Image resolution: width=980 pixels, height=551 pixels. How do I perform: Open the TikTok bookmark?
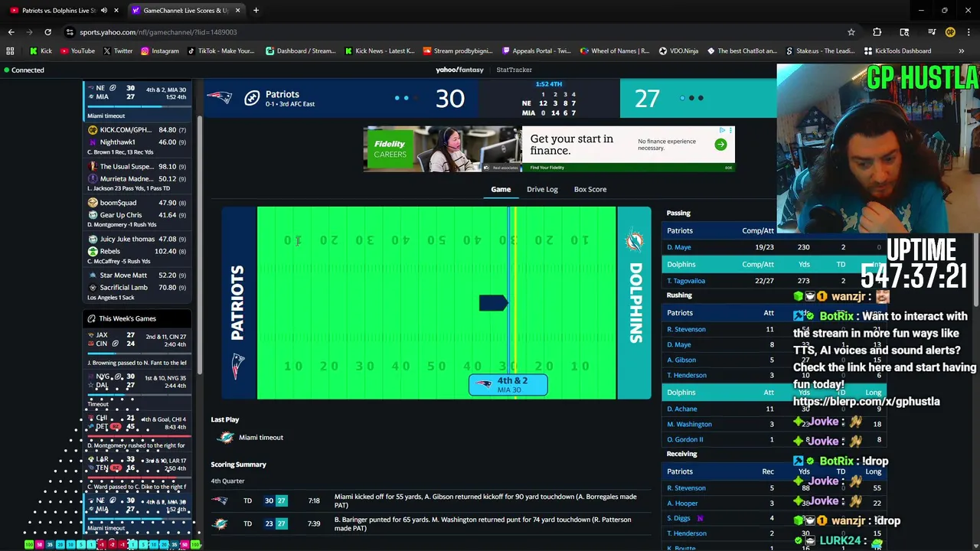220,51
